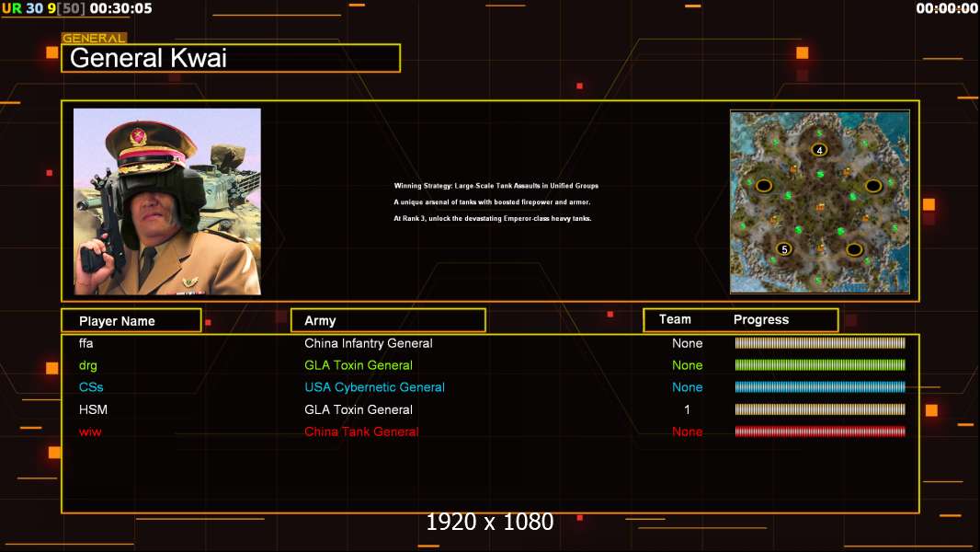Click drg's green progress bar

(820, 365)
